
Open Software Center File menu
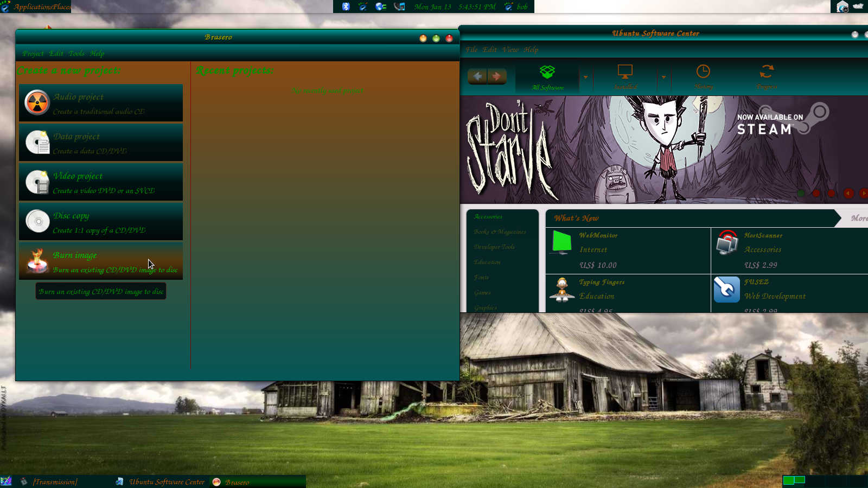tap(471, 49)
